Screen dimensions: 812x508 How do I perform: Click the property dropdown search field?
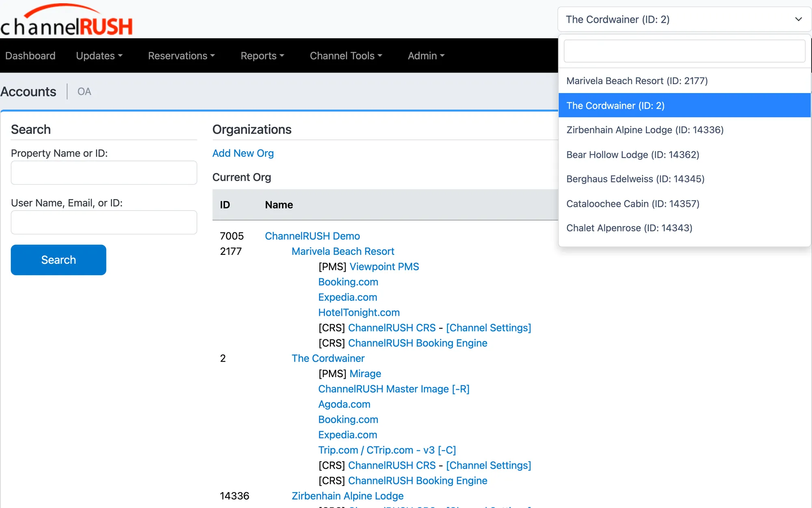click(685, 51)
